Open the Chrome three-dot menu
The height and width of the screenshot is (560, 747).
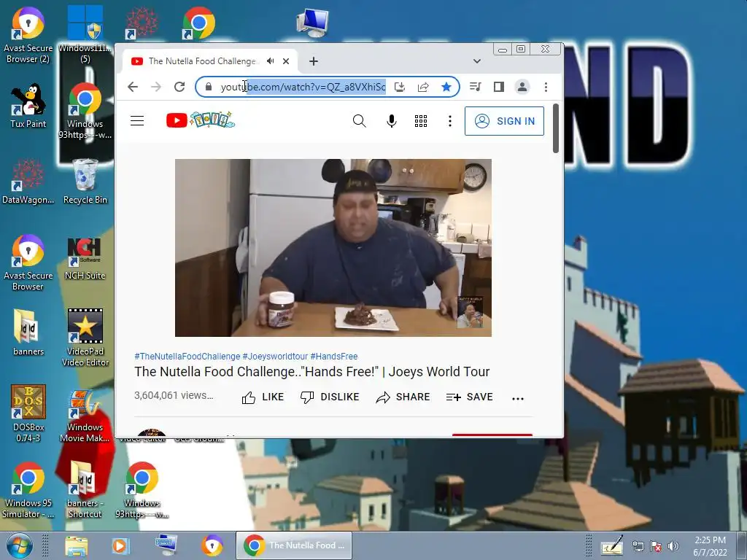546,87
